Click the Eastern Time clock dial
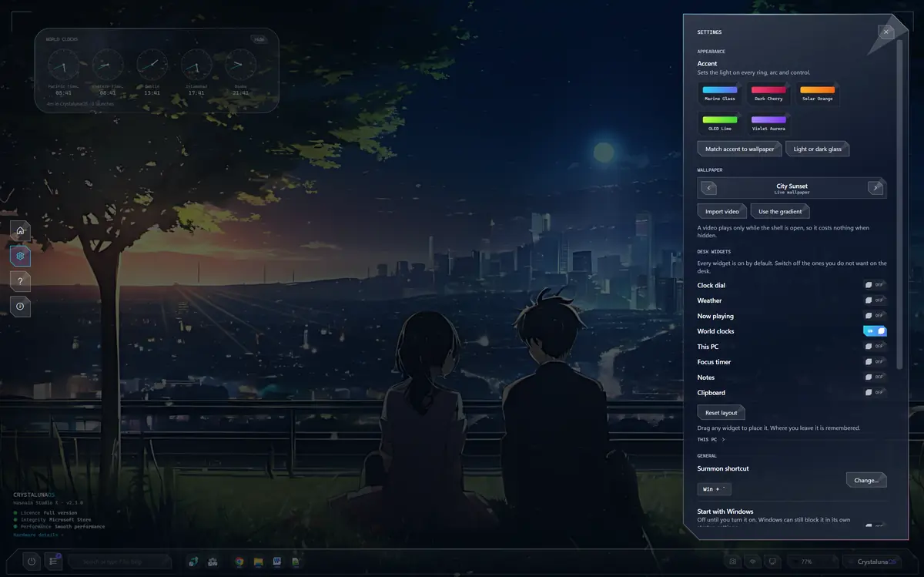924x577 pixels. point(108,65)
